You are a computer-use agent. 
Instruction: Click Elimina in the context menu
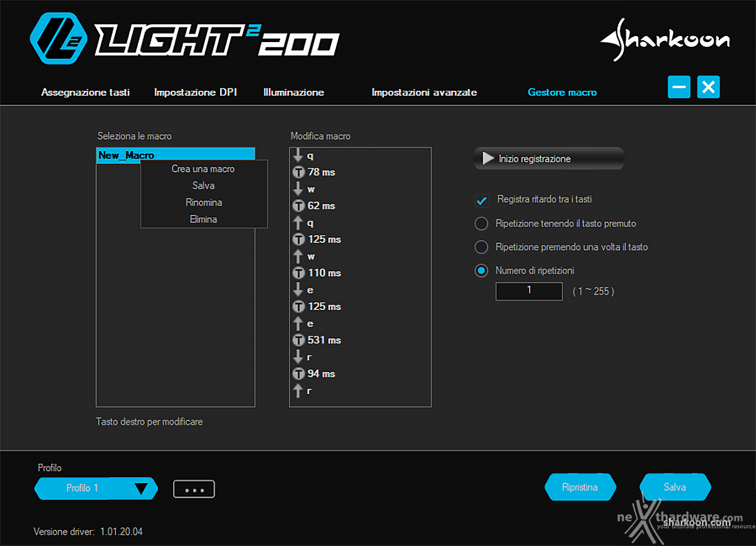click(204, 219)
